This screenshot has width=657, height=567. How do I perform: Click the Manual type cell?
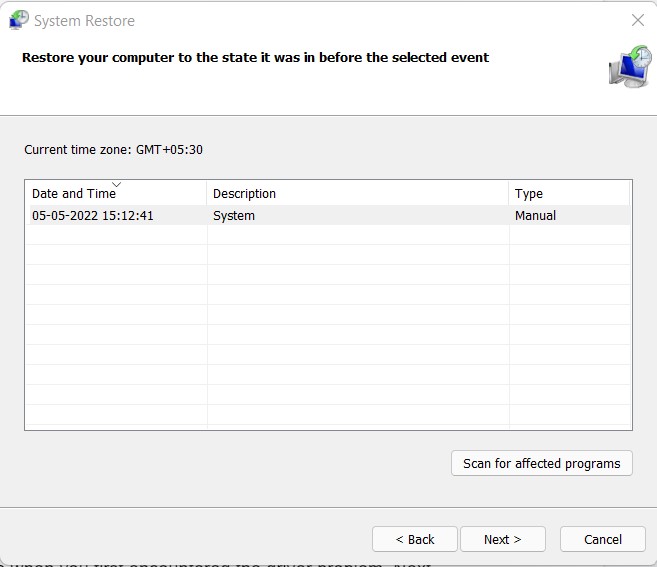point(535,216)
